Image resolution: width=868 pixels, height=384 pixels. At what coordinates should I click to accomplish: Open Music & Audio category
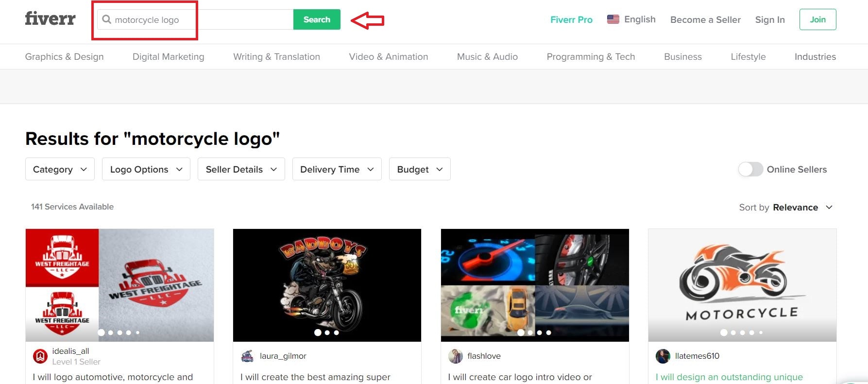click(x=487, y=57)
